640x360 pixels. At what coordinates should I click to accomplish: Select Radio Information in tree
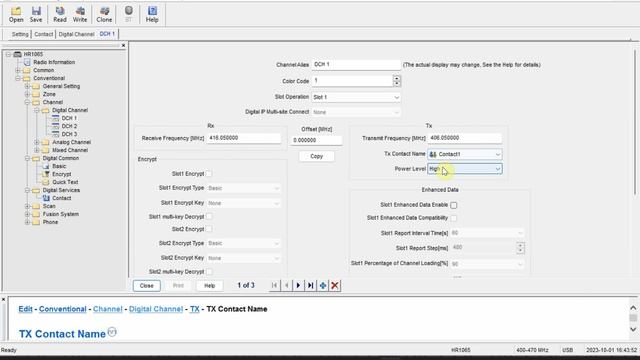coord(54,62)
